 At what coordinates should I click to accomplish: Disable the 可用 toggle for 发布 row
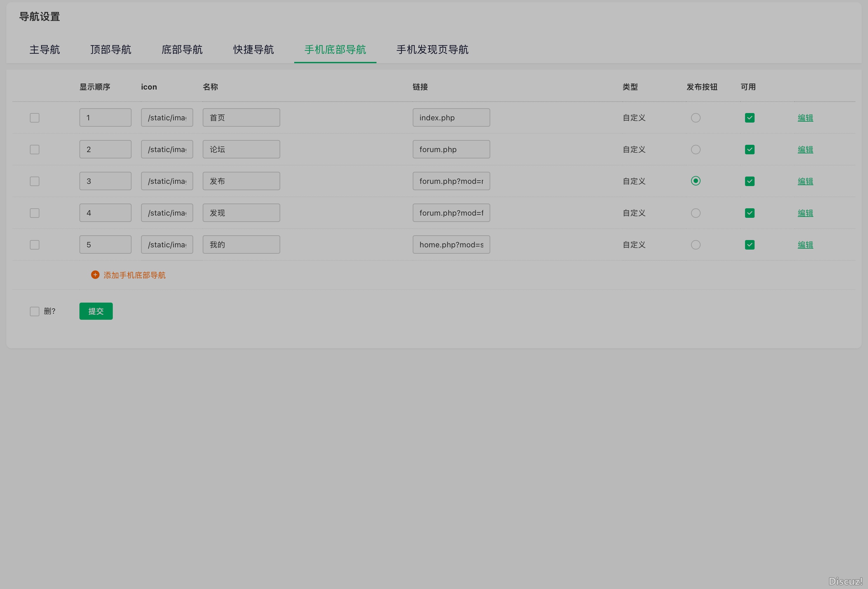[749, 181]
